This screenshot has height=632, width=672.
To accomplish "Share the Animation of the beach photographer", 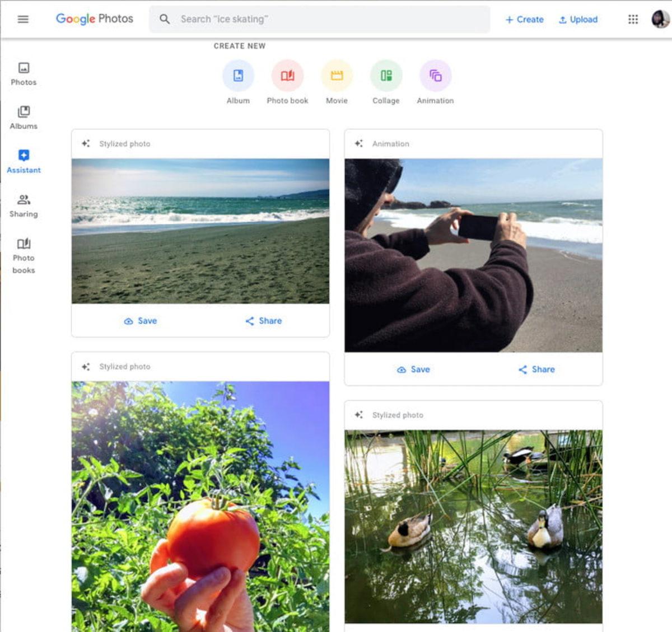I will pyautogui.click(x=535, y=369).
